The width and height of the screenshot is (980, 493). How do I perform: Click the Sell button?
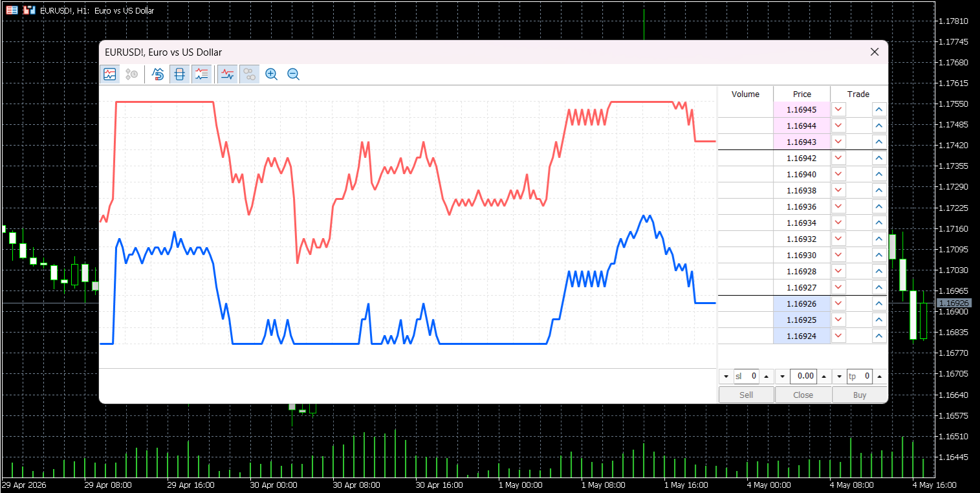coord(746,395)
